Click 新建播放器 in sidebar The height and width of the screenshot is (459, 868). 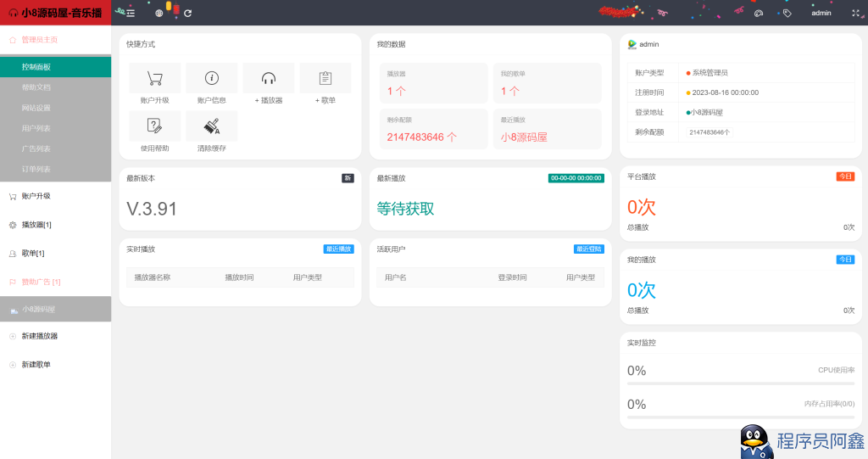point(55,336)
